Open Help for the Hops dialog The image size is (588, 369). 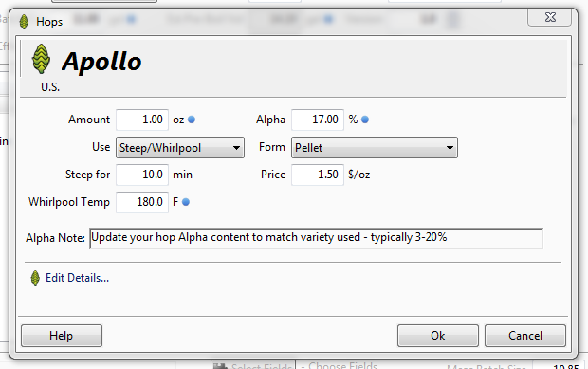[x=62, y=336]
